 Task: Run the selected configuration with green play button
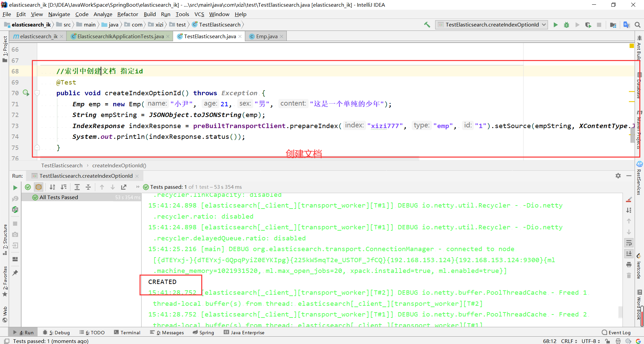556,25
